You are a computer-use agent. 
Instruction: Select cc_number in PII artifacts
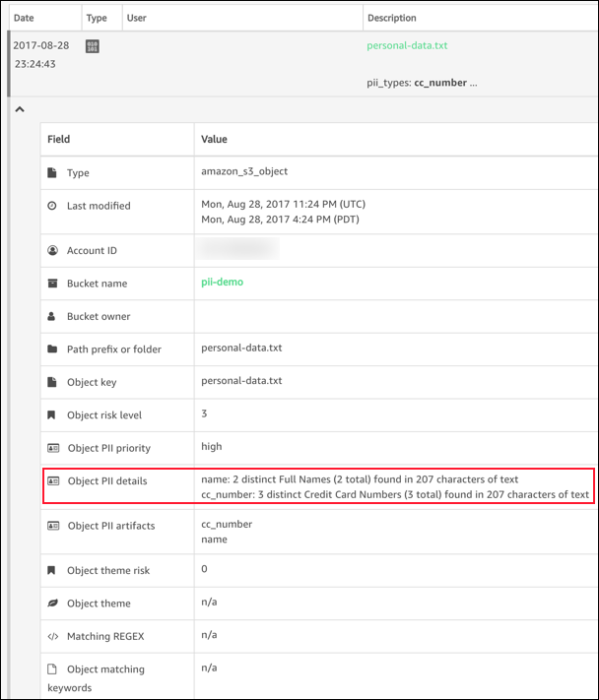227,524
